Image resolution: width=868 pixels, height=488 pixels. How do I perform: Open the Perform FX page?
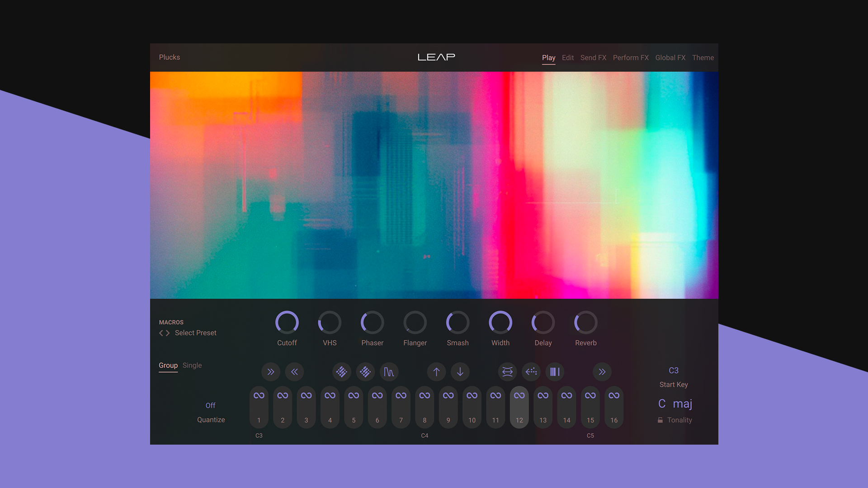click(x=630, y=57)
